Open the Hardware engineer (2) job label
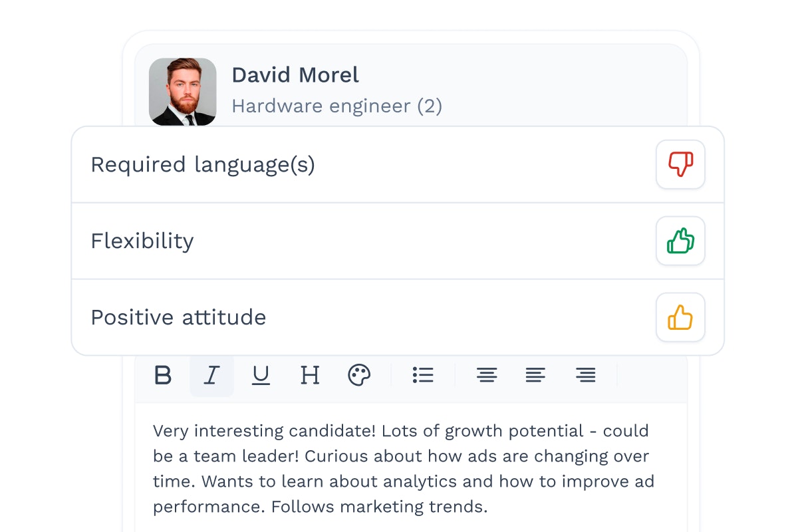The image size is (798, 532). (x=337, y=106)
